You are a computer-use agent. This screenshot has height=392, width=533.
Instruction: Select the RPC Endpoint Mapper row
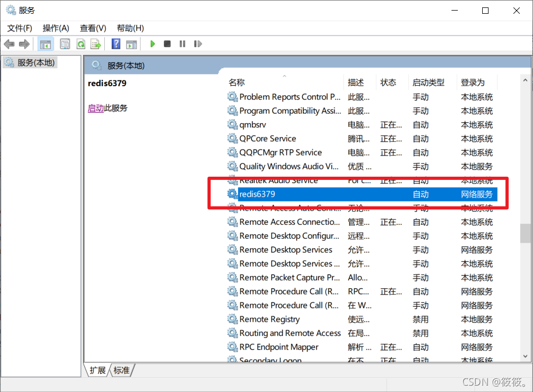tap(362, 347)
